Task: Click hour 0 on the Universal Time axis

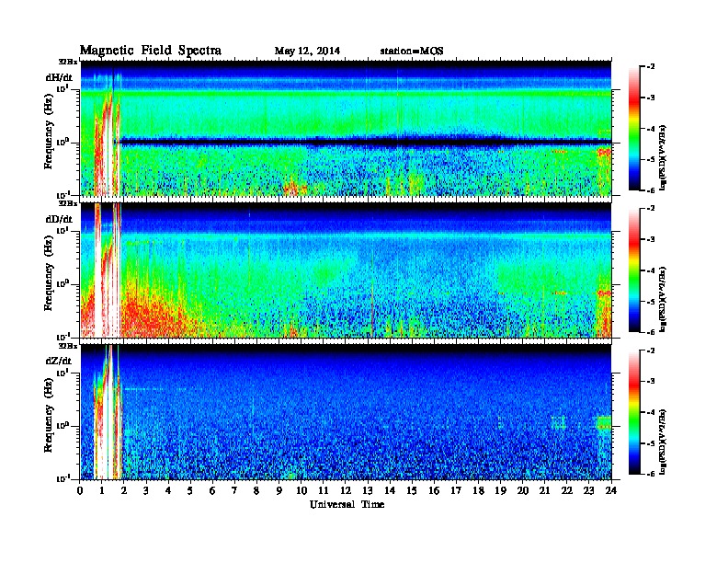Action: tap(80, 490)
